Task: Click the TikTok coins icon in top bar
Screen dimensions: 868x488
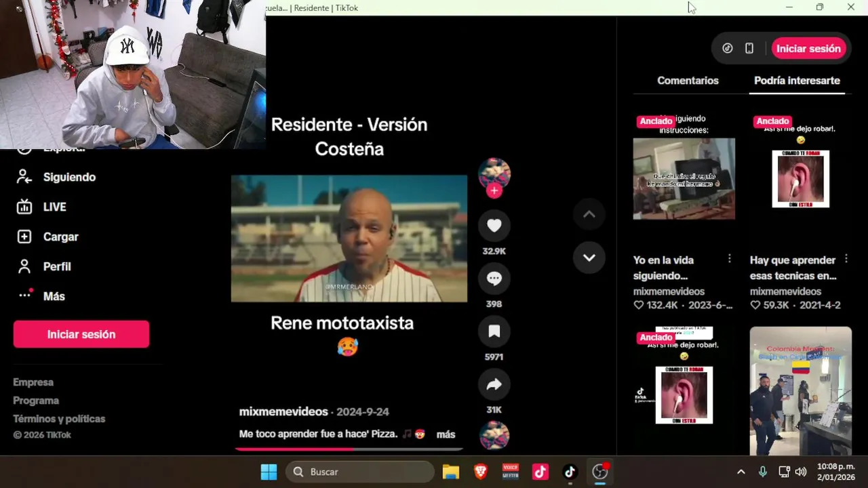Action: click(728, 48)
